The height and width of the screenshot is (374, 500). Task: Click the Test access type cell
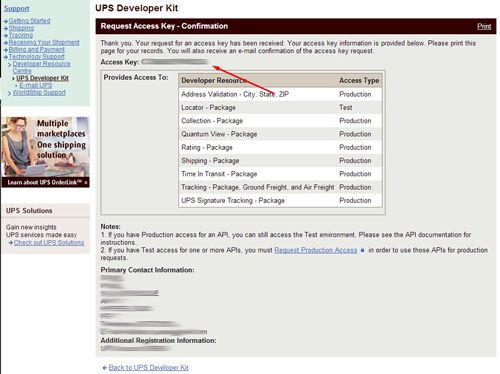click(x=346, y=108)
